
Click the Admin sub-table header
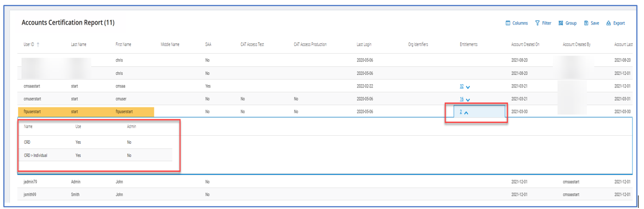click(132, 126)
